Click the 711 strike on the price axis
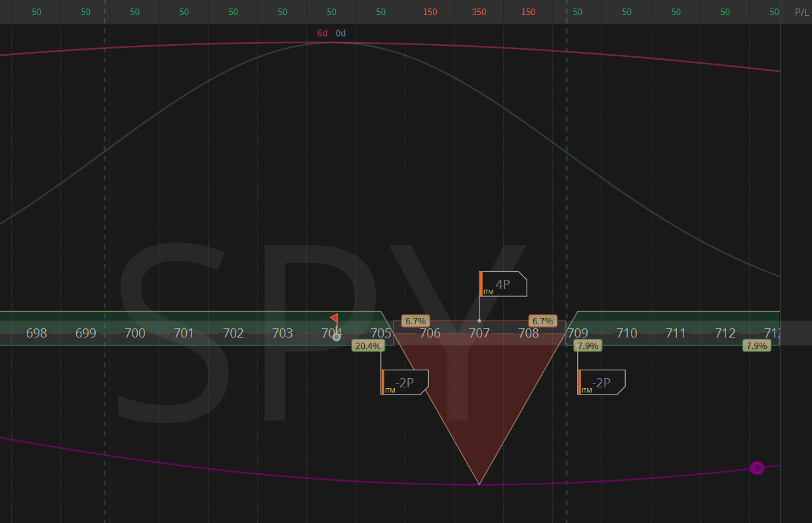The image size is (812, 523). point(676,333)
